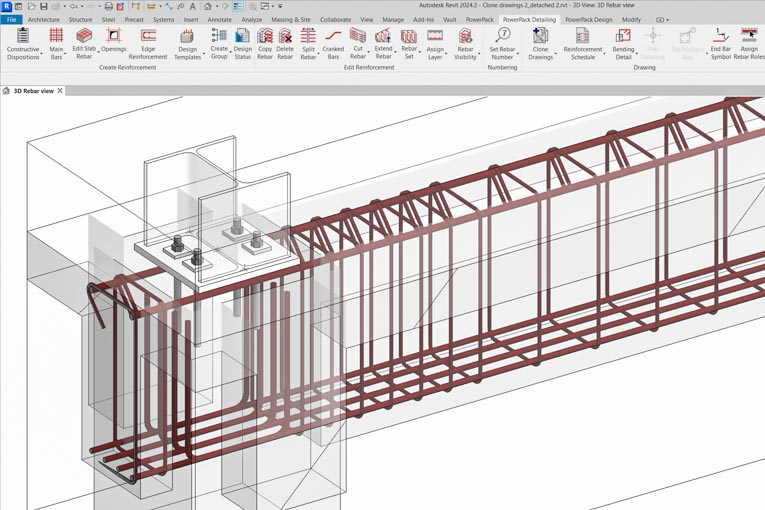Switch to the Structure ribbon tab
The width and height of the screenshot is (765, 510).
(x=80, y=20)
